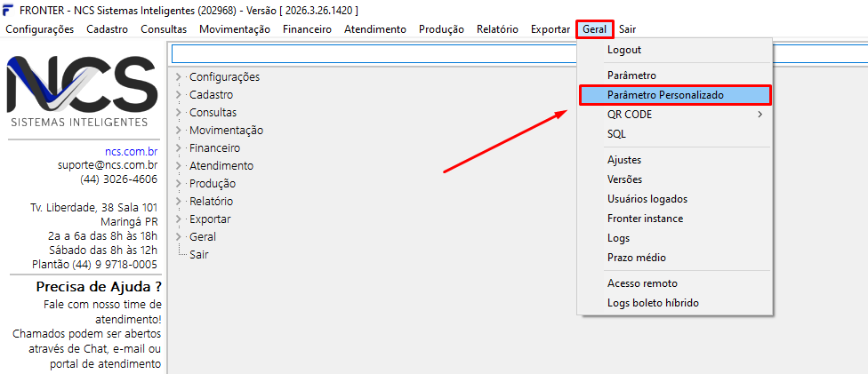Open the Exportar menu in menu bar
The width and height of the screenshot is (868, 374).
(x=550, y=29)
